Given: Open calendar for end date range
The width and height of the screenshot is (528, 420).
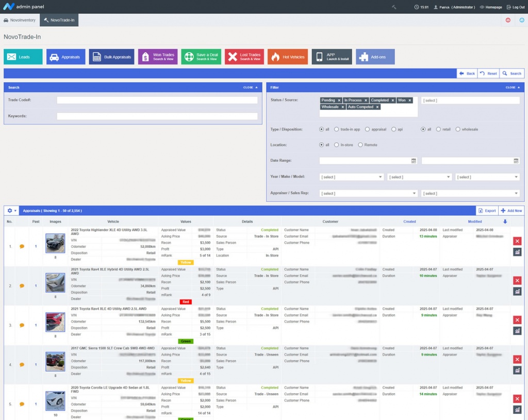Looking at the screenshot, I should click(516, 161).
